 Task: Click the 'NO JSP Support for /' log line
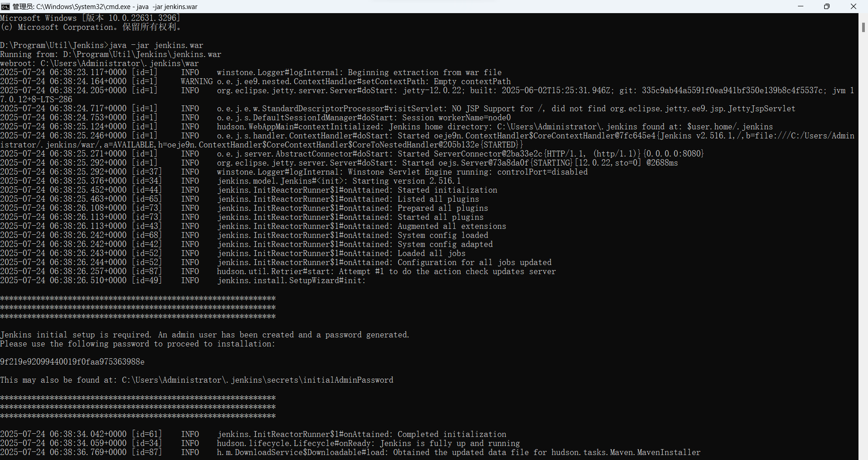[398, 109]
